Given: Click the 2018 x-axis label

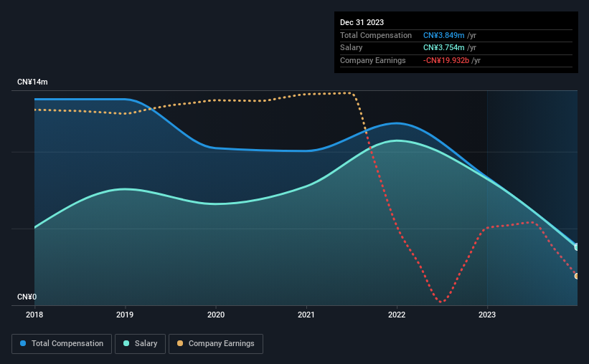Looking at the screenshot, I should click(34, 315).
